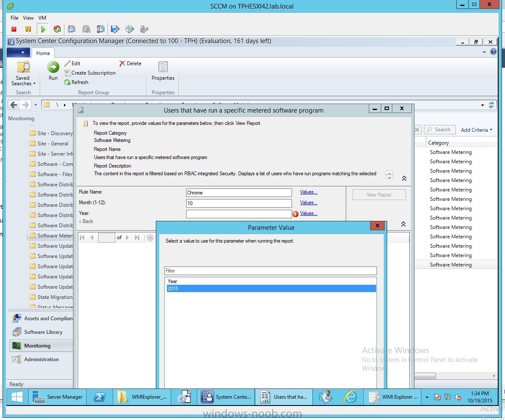Click the green power on play icon
505x420 pixels.
[x=43, y=29]
